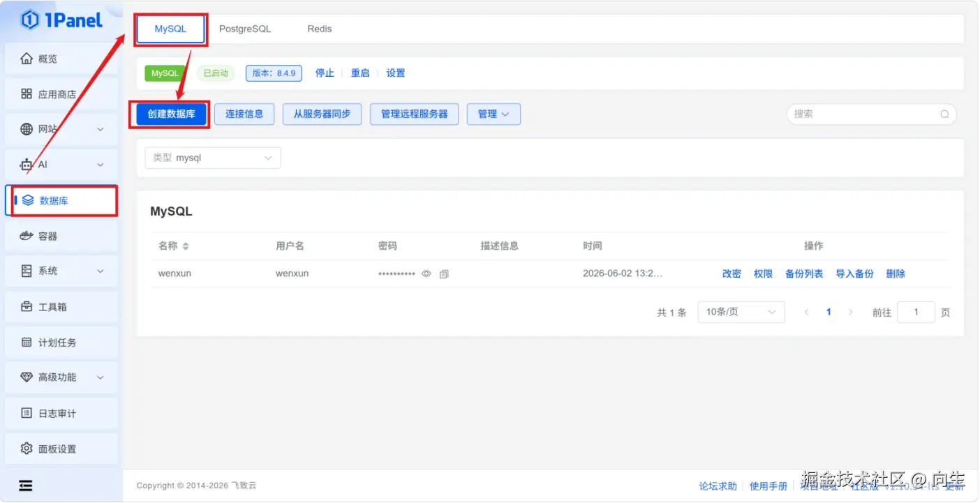
Task: Open the 论坛求助 footer link
Action: pyautogui.click(x=718, y=486)
